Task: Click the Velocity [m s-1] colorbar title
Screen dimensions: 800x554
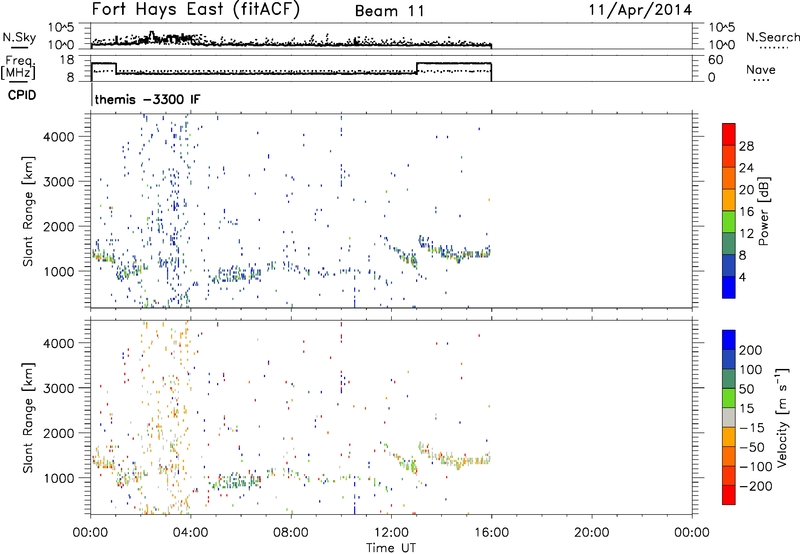Action: [782, 417]
